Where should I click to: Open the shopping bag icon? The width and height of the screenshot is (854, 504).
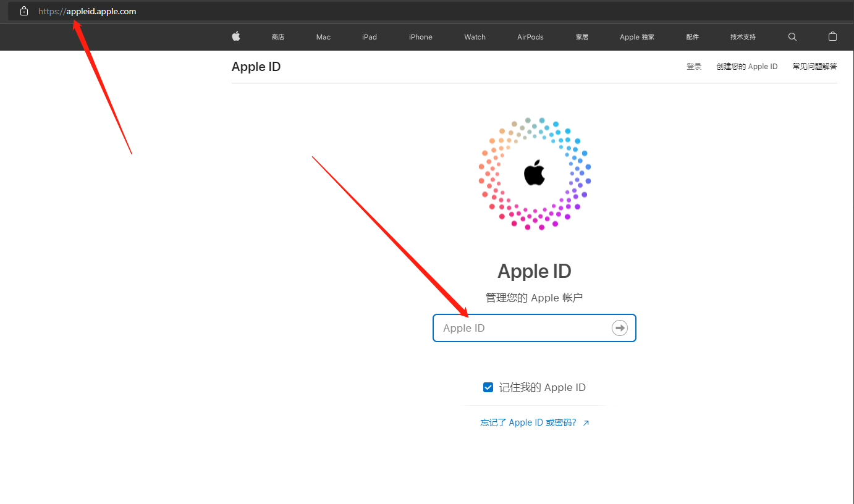(832, 36)
